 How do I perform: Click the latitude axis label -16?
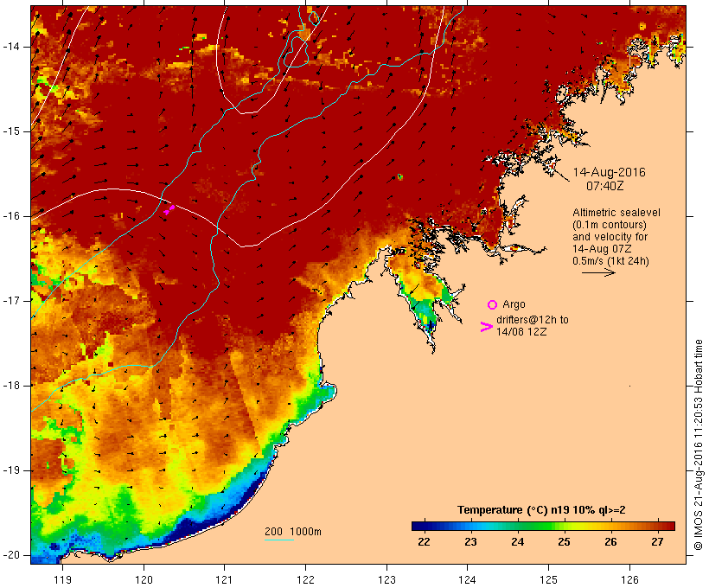coord(11,216)
